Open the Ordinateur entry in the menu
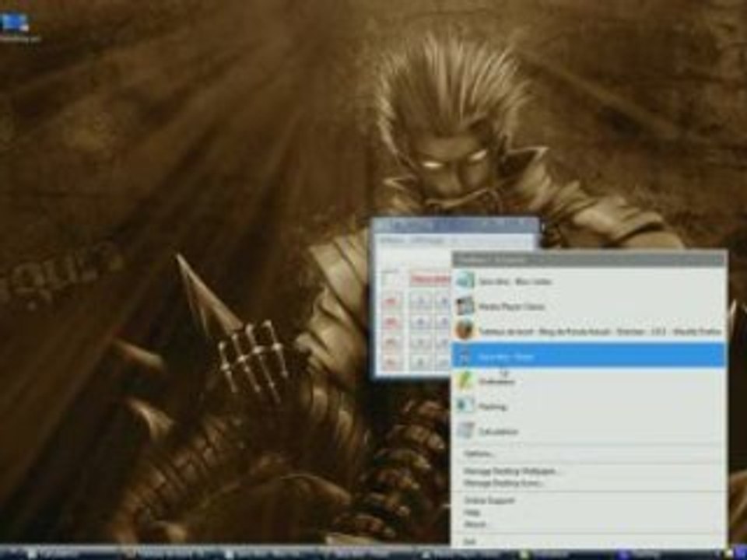 pos(589,381)
